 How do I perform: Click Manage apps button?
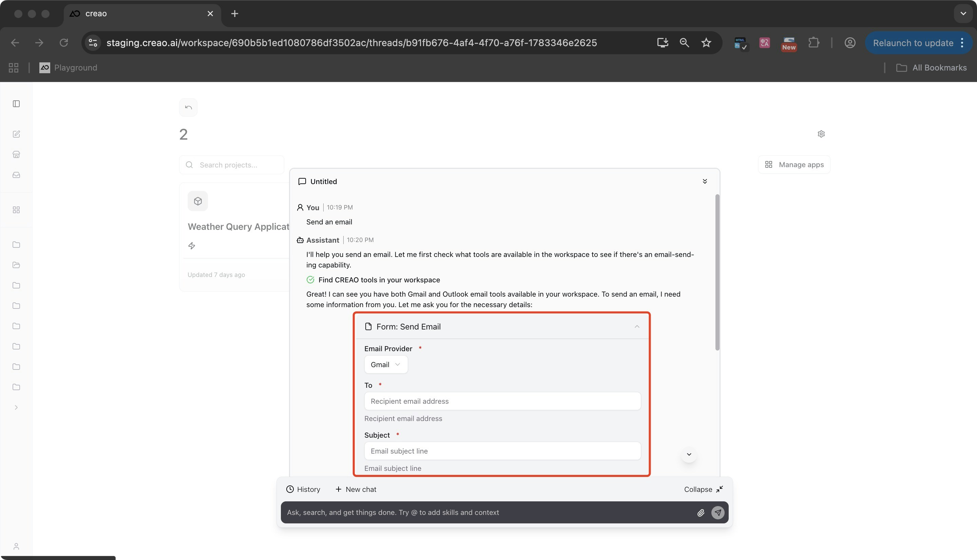pyautogui.click(x=794, y=165)
